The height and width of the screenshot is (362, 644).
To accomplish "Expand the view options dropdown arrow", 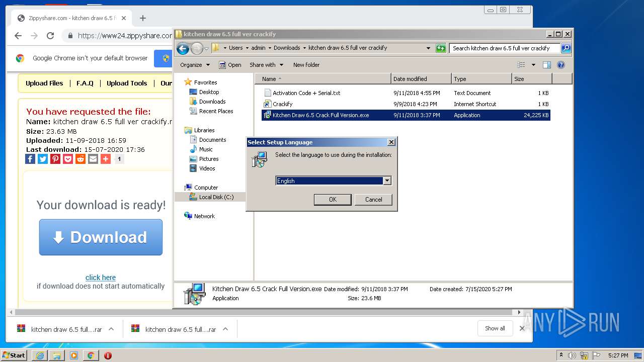I will [533, 65].
